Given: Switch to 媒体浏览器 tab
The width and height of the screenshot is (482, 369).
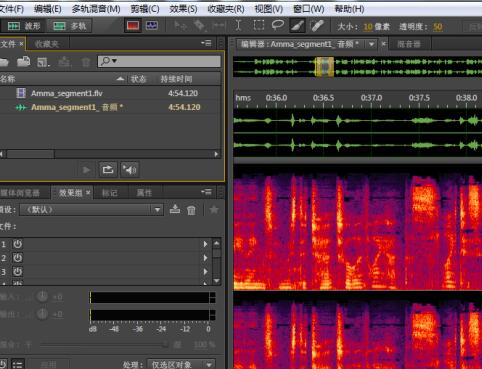Looking at the screenshot, I should click(x=21, y=193).
